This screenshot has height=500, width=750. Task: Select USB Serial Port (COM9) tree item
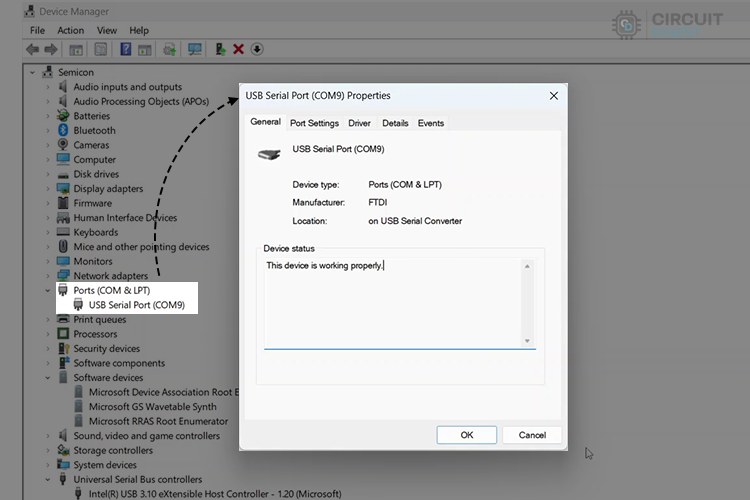tap(137, 305)
